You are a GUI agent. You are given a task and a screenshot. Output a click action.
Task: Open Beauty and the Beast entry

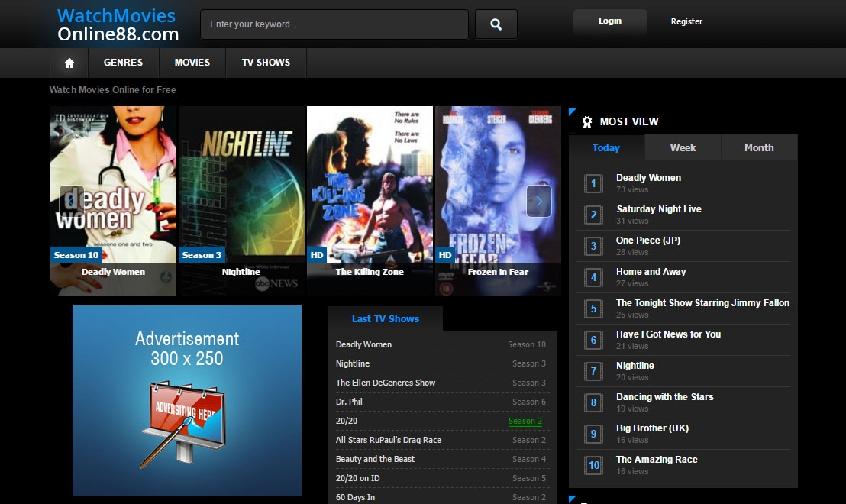click(375, 459)
